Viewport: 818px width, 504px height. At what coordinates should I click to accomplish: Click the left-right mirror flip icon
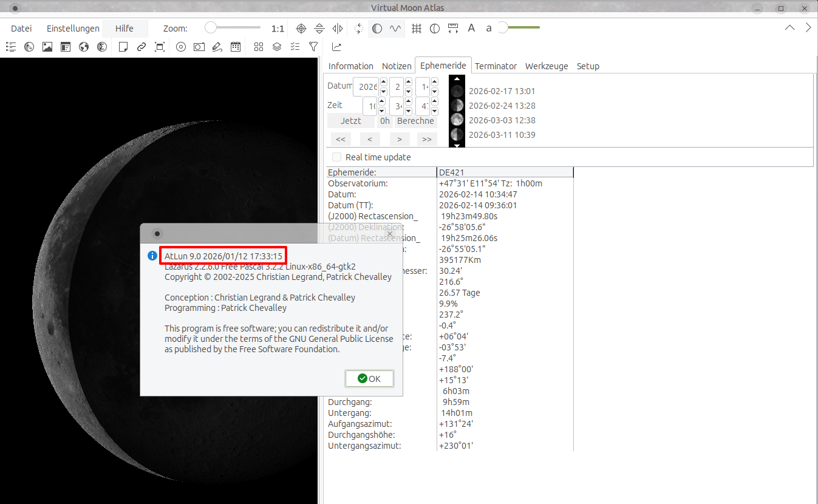(x=338, y=29)
